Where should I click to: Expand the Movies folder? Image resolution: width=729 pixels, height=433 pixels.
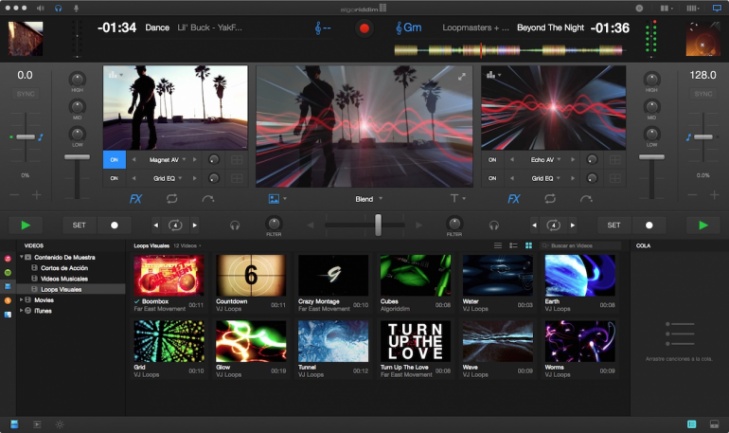click(x=21, y=300)
